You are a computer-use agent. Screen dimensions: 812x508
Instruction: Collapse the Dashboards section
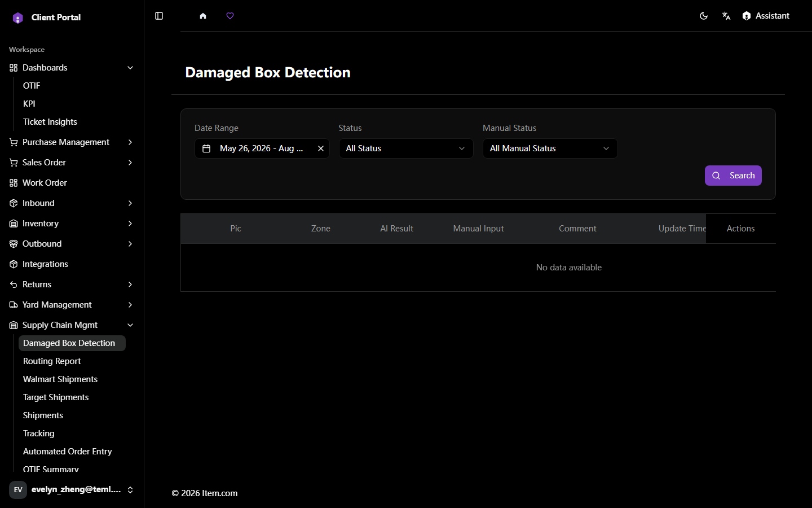coord(72,68)
